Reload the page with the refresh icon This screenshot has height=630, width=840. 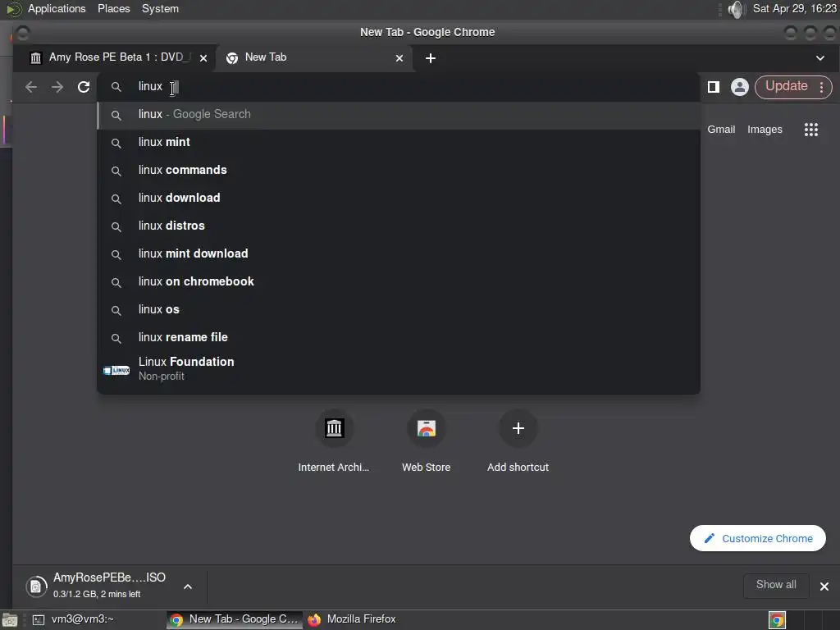coord(84,87)
